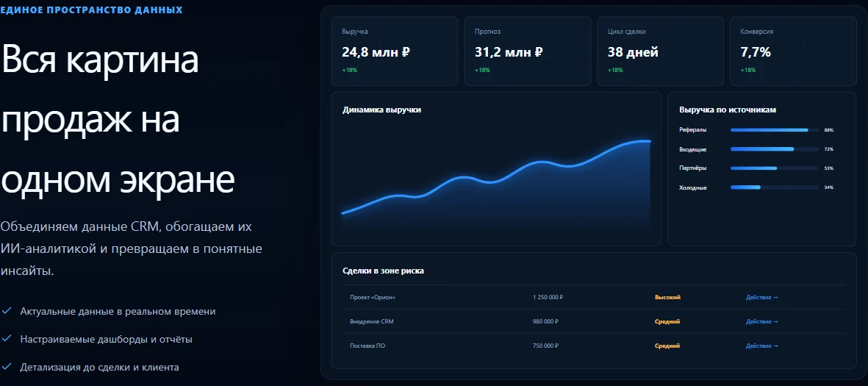Select the Прогноз 31,2 млн ₽ card

click(x=528, y=51)
